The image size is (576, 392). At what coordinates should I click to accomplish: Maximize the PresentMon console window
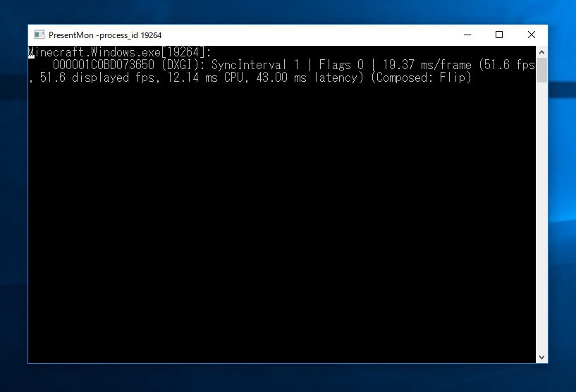tap(499, 35)
